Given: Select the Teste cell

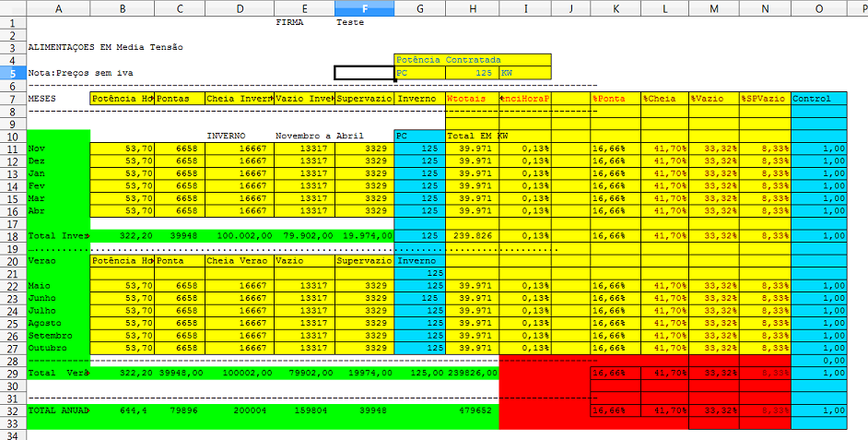Looking at the screenshot, I should point(351,22).
